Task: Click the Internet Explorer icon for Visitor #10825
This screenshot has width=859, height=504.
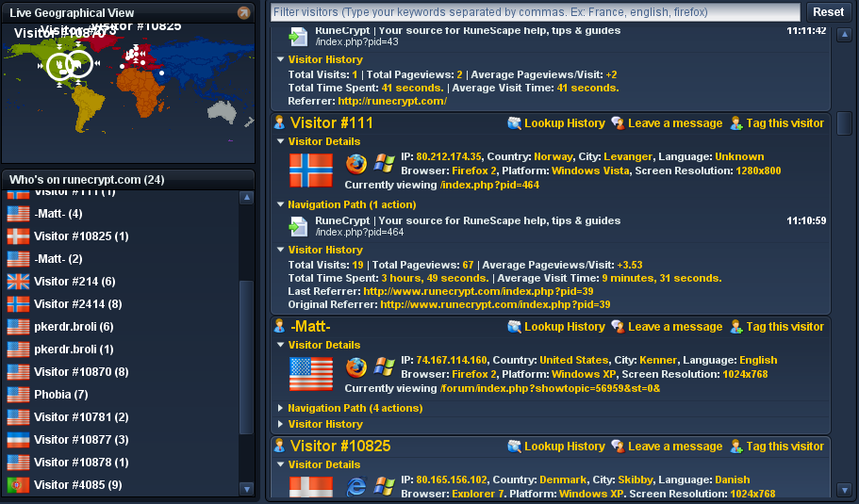Action: point(356,486)
